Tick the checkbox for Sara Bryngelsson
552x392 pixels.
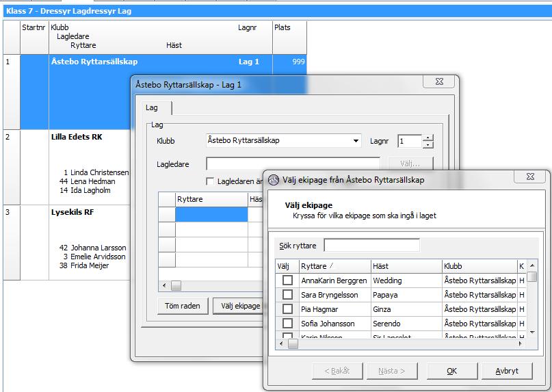click(287, 295)
